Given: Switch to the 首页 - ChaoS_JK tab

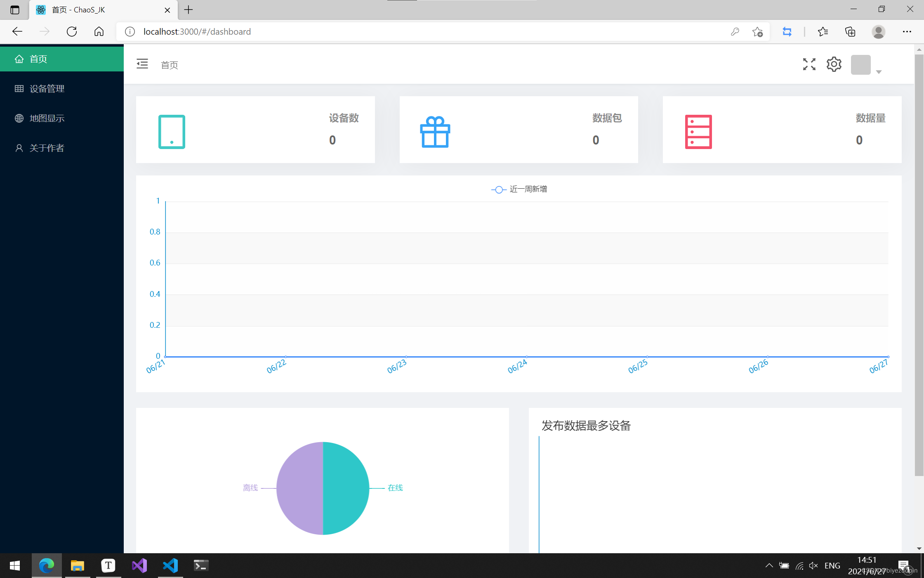Looking at the screenshot, I should tap(78, 9).
